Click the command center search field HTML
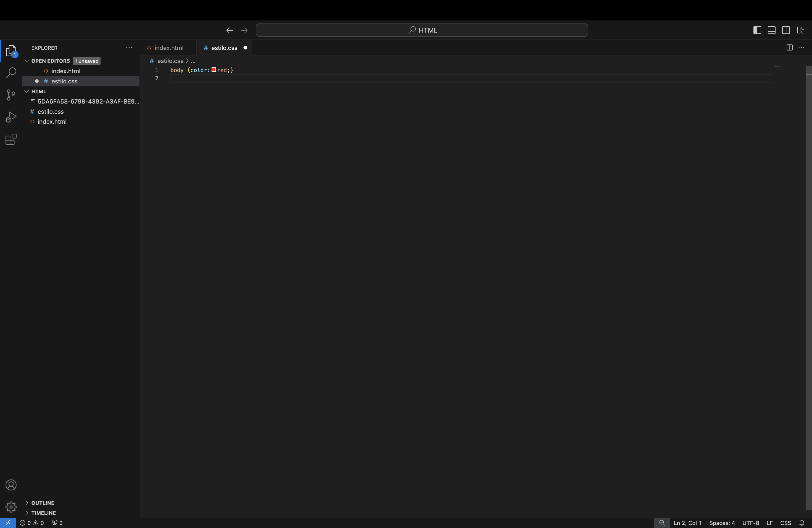Viewport: 812px width, 528px height. [x=422, y=30]
